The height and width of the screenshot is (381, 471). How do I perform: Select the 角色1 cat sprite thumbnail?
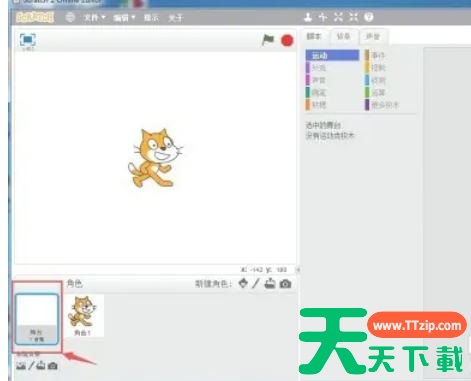point(83,315)
